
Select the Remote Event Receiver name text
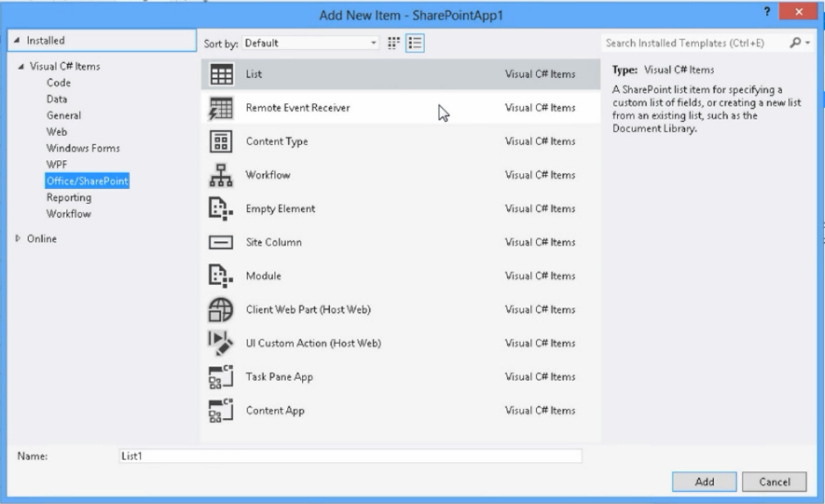[298, 108]
